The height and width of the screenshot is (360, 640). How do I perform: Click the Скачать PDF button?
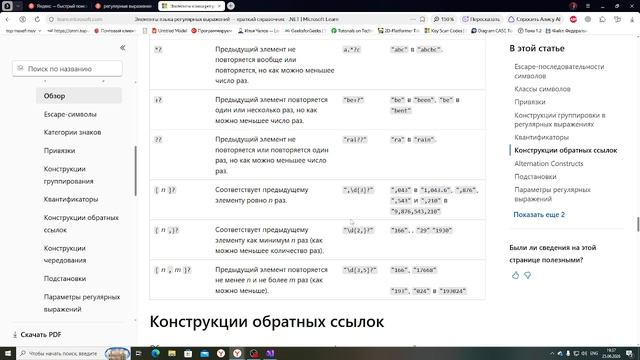(37, 334)
